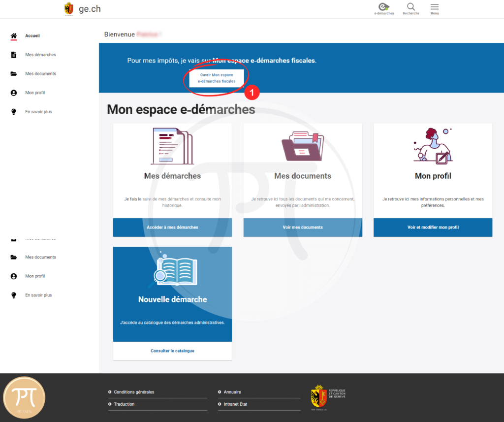This screenshot has width=504, height=422.
Task: Click the En savoir plus lightbulb icon
Action: pyautogui.click(x=13, y=111)
